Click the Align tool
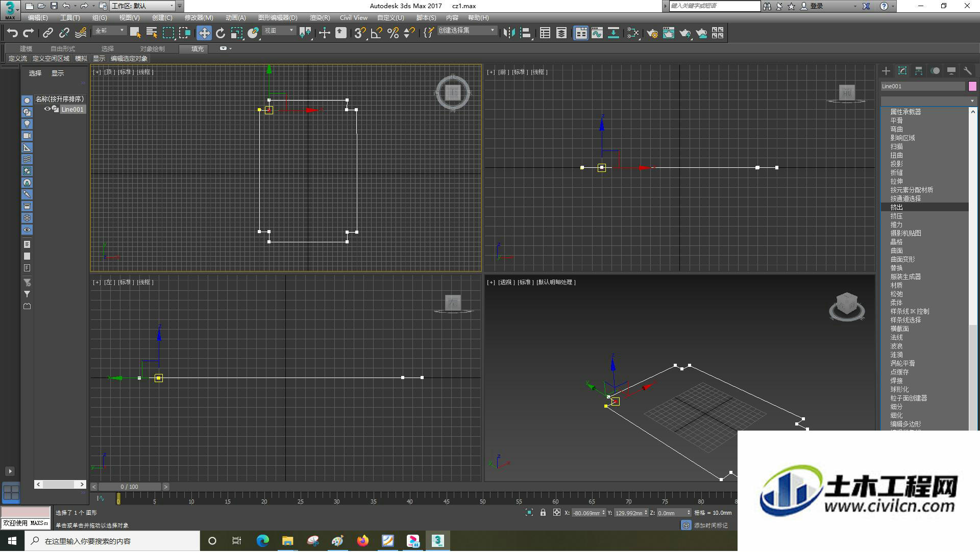Screen dimensions: 980x552 point(526,33)
